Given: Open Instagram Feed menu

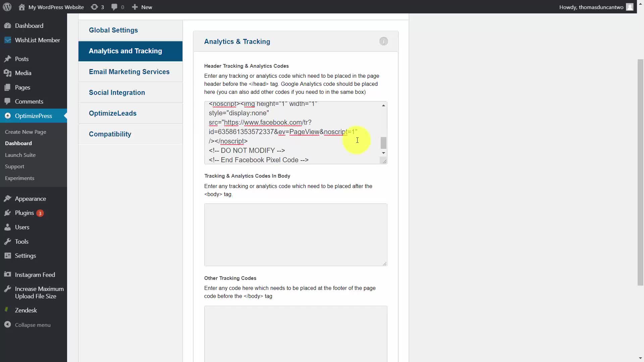Looking at the screenshot, I should [35, 275].
